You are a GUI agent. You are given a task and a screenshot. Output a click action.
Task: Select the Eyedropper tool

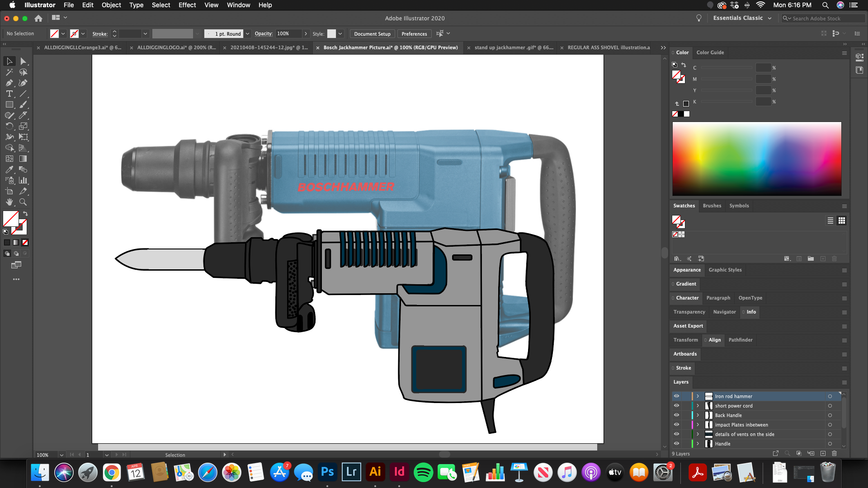[x=9, y=170]
